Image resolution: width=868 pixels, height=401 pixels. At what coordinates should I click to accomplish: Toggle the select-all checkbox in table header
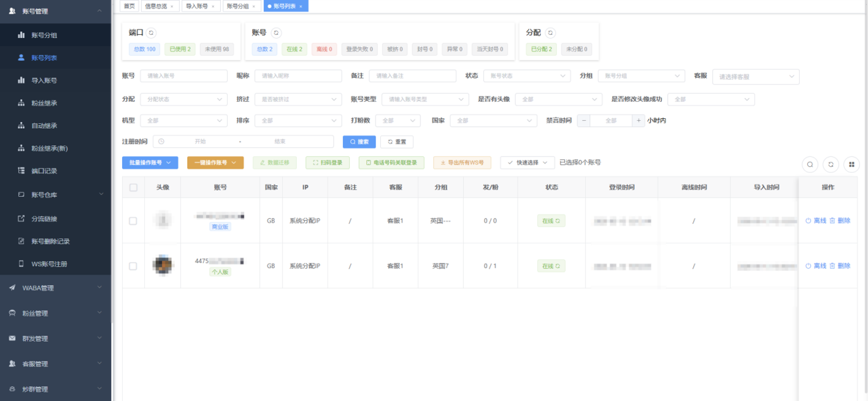(x=133, y=187)
